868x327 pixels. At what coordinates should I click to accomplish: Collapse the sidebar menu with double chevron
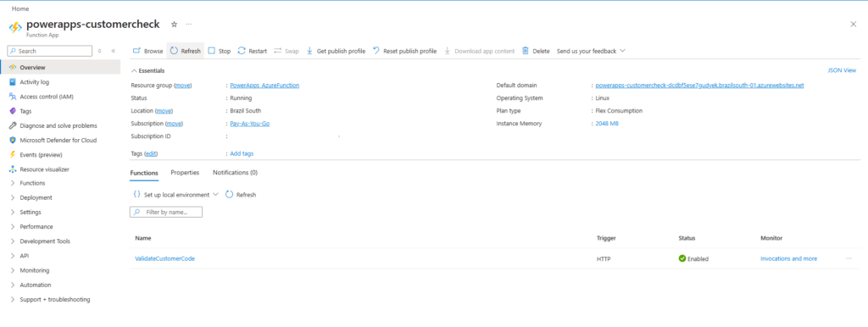click(x=114, y=51)
